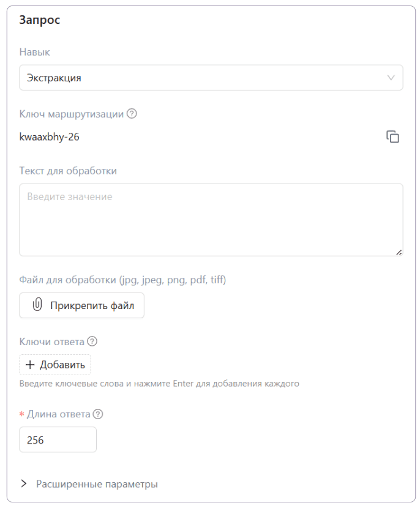Click the Запрос section heading

pyautogui.click(x=40, y=20)
